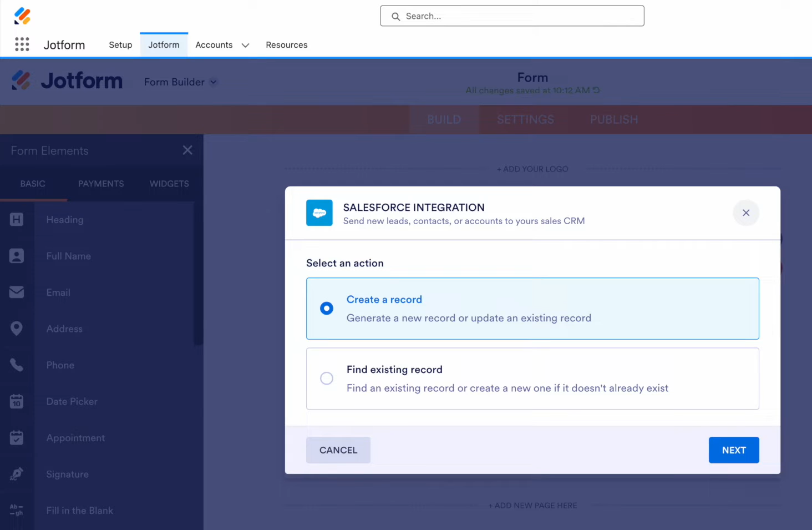Click the 'Find existing record' title text
Image resolution: width=812 pixels, height=530 pixels.
coord(394,370)
